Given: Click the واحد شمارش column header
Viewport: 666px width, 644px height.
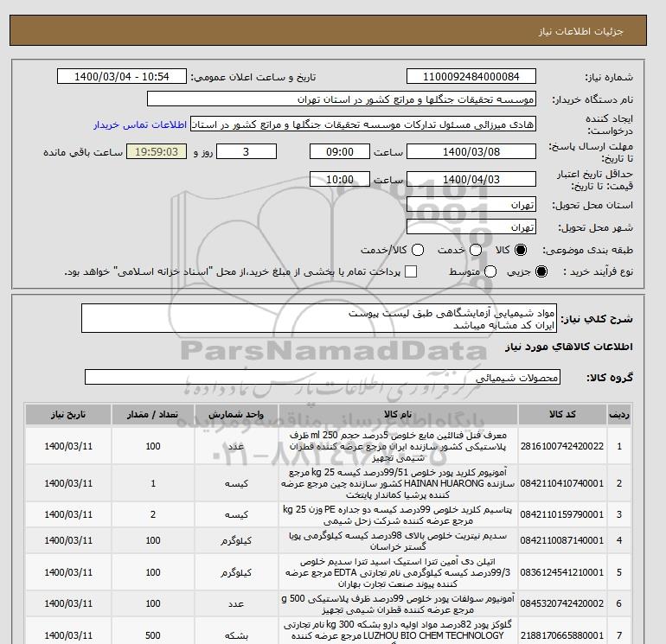Looking at the screenshot, I should 236,414.
